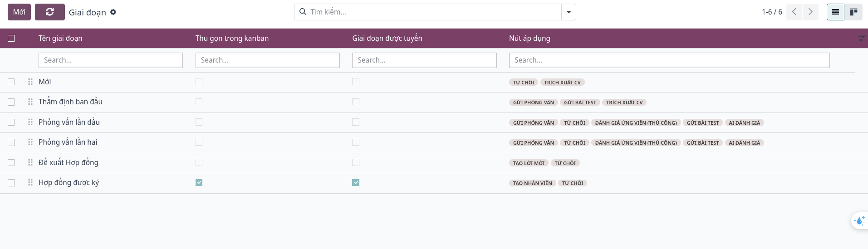Open search options dropdown arrow

[x=569, y=12]
